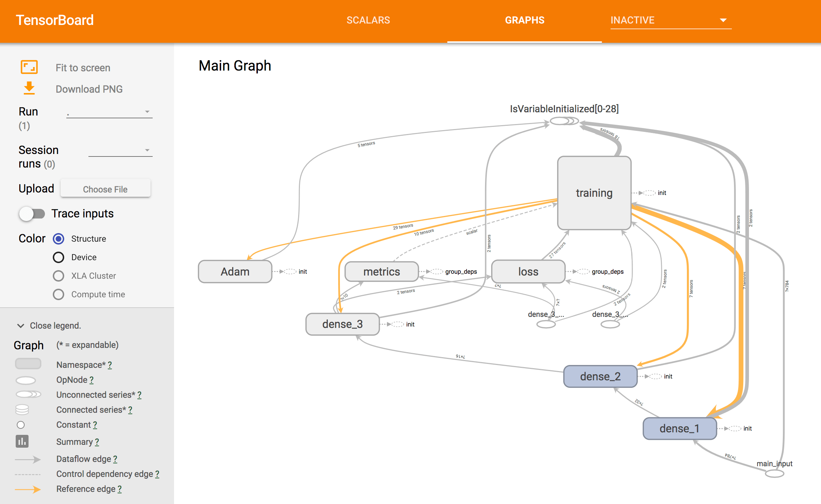Viewport: 821px width, 504px height.
Task: Select the Adam namespace node
Action: [235, 272]
